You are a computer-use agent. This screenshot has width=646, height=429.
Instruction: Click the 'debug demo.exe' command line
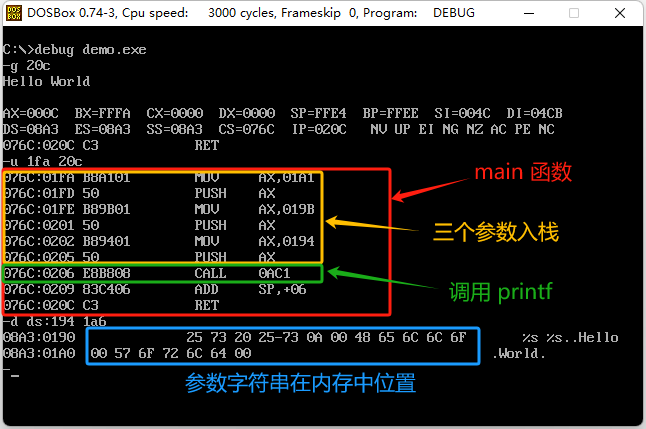tap(75, 50)
